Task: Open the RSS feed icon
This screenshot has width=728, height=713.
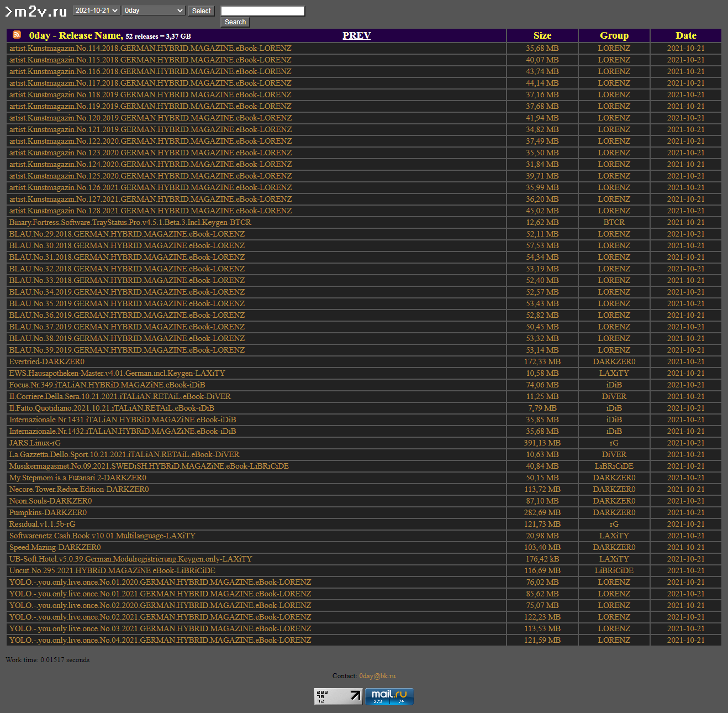Action: (x=17, y=35)
